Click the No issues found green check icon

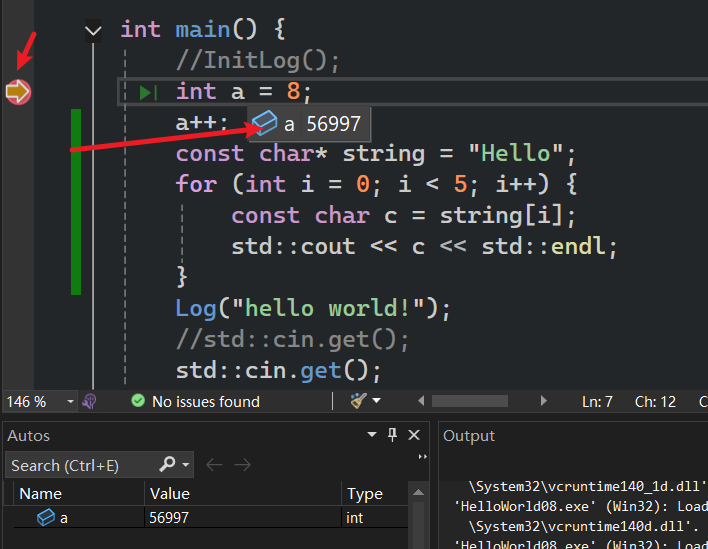[138, 401]
